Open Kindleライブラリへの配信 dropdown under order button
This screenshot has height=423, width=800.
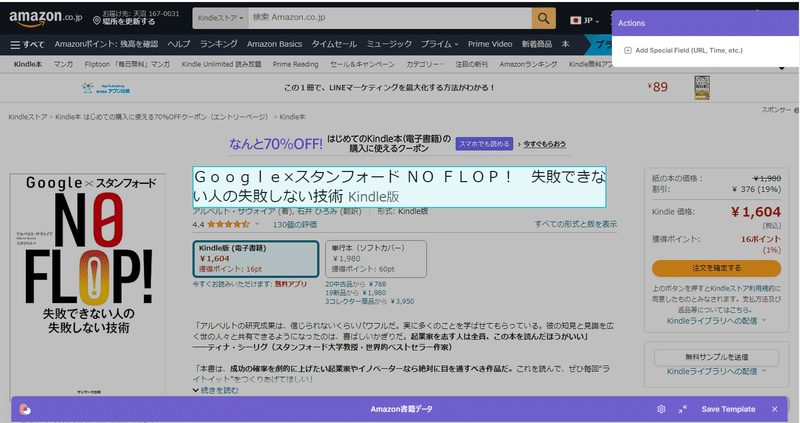coord(716,321)
